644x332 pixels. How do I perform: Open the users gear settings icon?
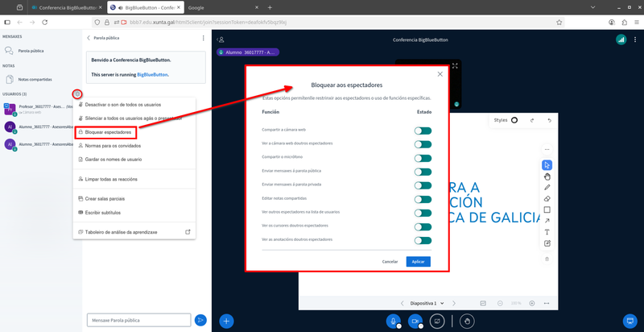tap(76, 94)
